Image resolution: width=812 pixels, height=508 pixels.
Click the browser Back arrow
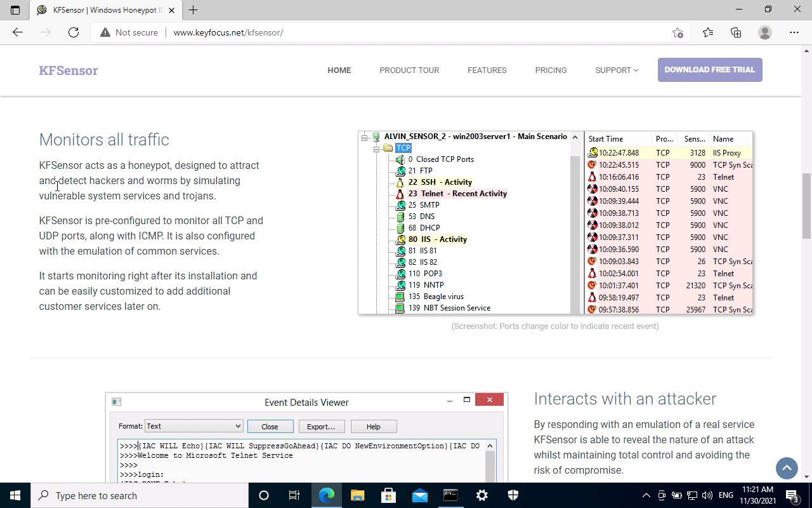coord(18,32)
